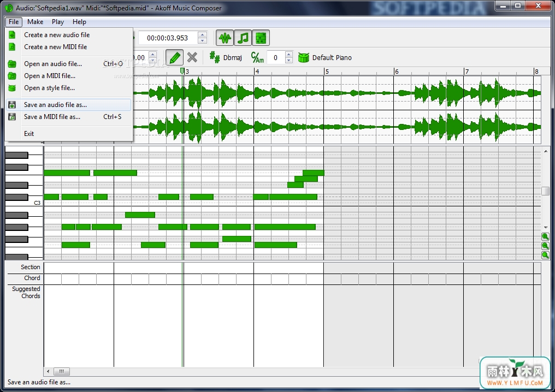
Task: Toggle the audio waveform view button
Action: tap(225, 38)
